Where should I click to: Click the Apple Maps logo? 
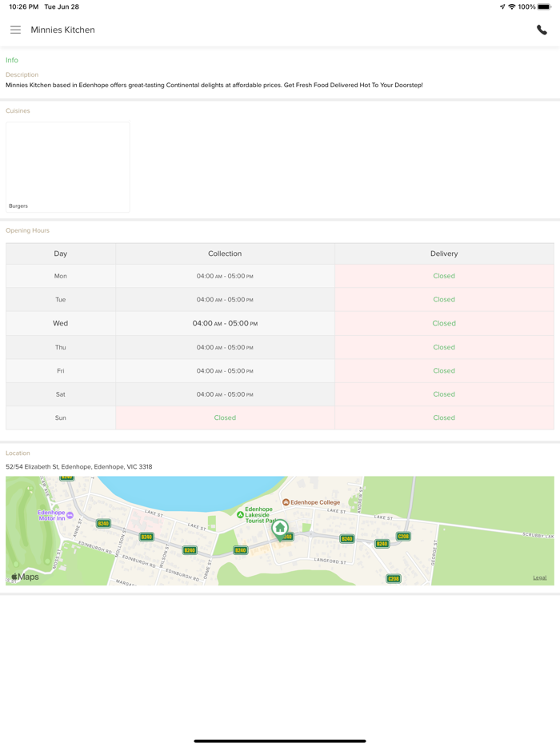point(25,577)
